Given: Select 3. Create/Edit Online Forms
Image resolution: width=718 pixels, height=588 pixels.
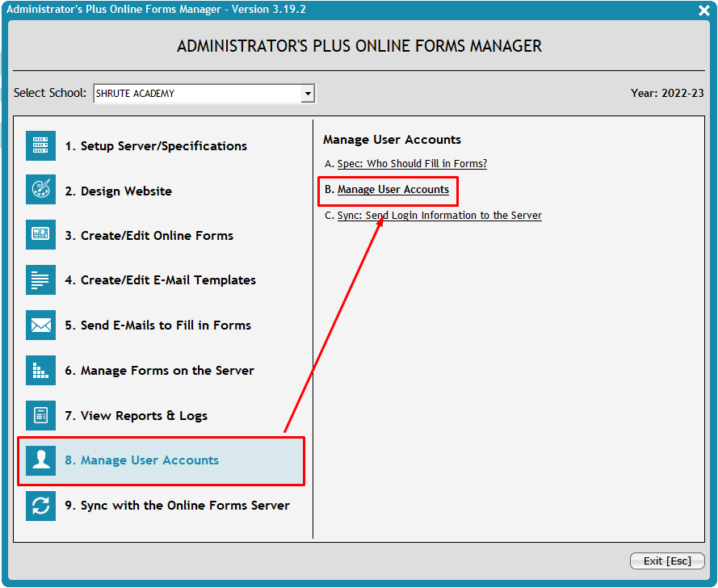Looking at the screenshot, I should click(149, 235).
